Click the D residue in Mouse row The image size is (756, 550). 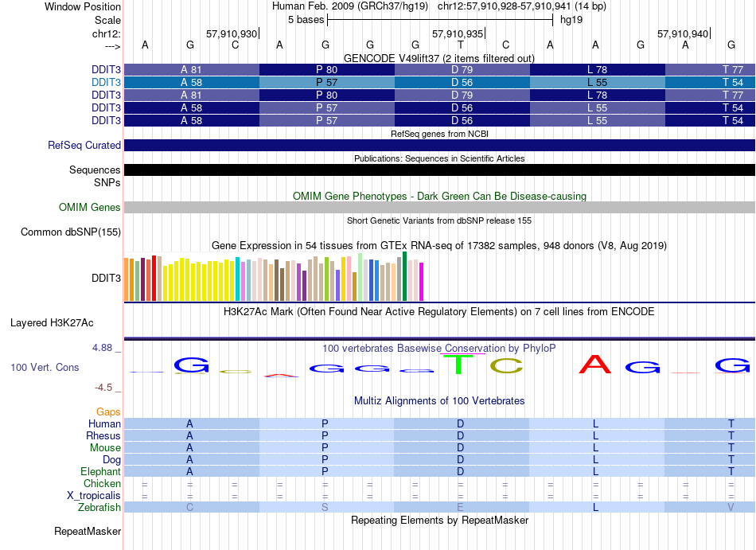(x=461, y=448)
